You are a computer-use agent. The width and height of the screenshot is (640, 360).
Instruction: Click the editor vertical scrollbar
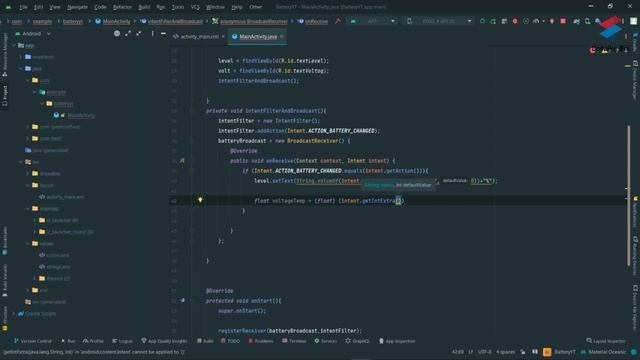pos(629,196)
